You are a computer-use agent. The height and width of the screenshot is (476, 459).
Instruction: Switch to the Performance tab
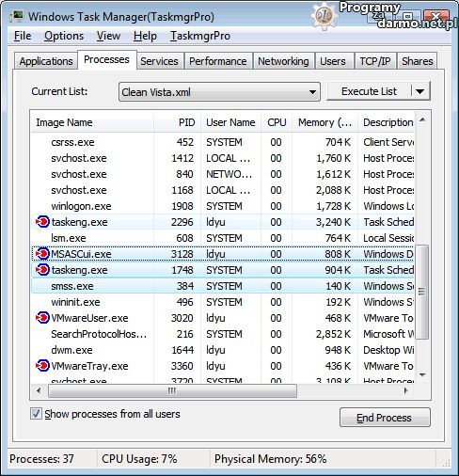pyautogui.click(x=218, y=61)
